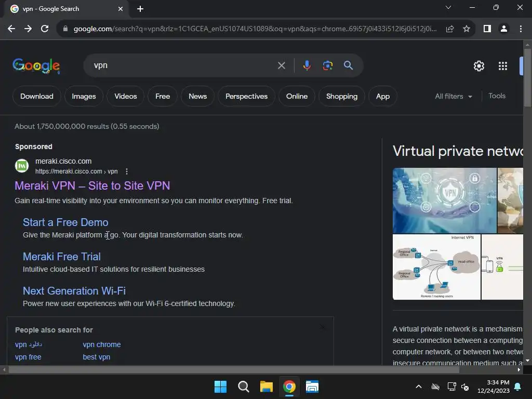Search the vpn دانلود suggestion

(x=29, y=344)
